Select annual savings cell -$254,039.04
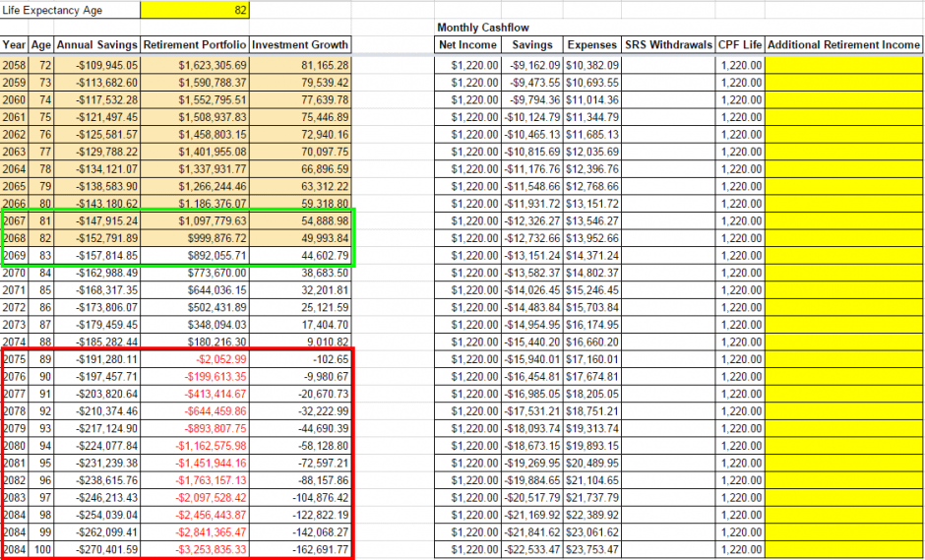The height and width of the screenshot is (560, 925). (97, 515)
